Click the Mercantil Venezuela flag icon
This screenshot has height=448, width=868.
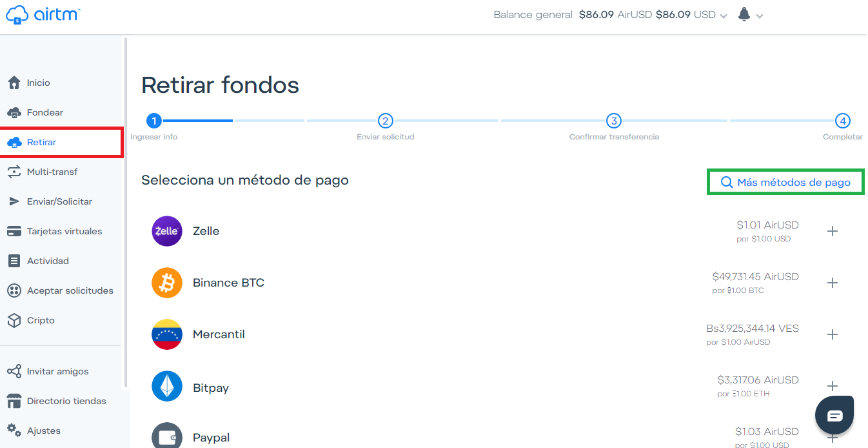coord(167,334)
